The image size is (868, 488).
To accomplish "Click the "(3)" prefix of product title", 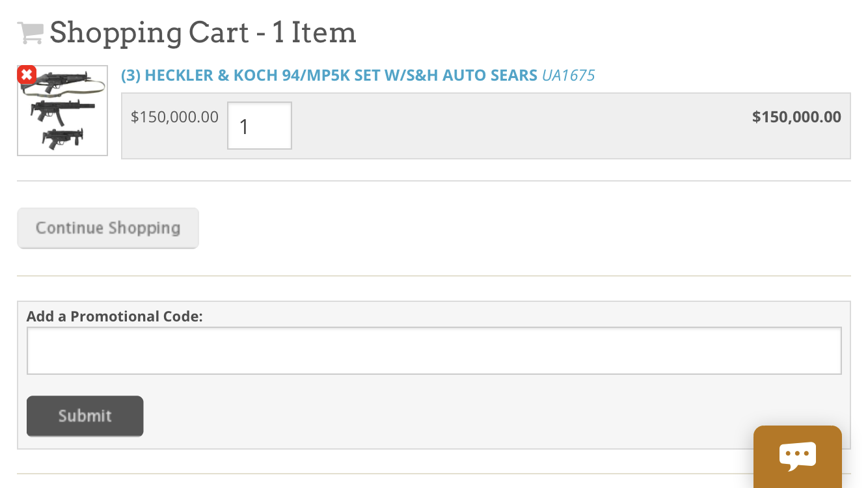I will (131, 75).
